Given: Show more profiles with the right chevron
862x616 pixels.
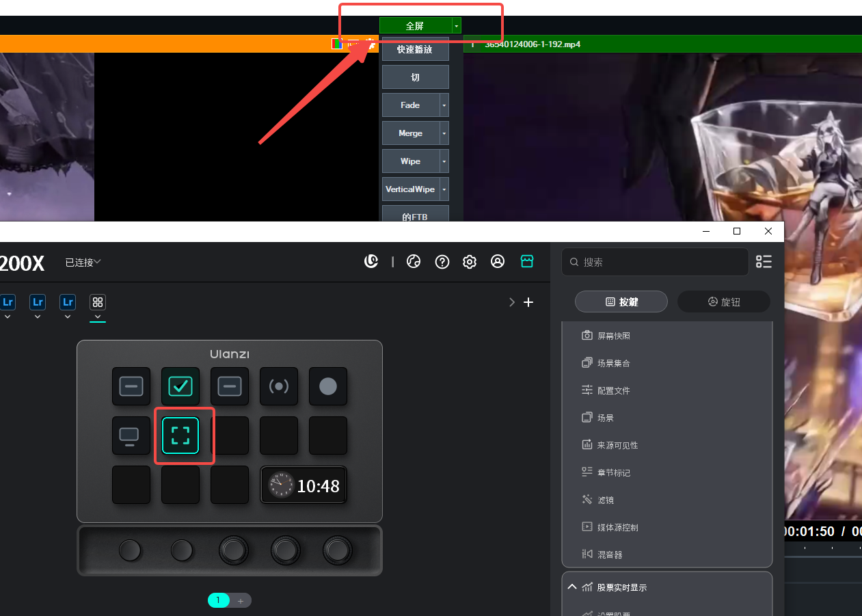Looking at the screenshot, I should click(512, 302).
